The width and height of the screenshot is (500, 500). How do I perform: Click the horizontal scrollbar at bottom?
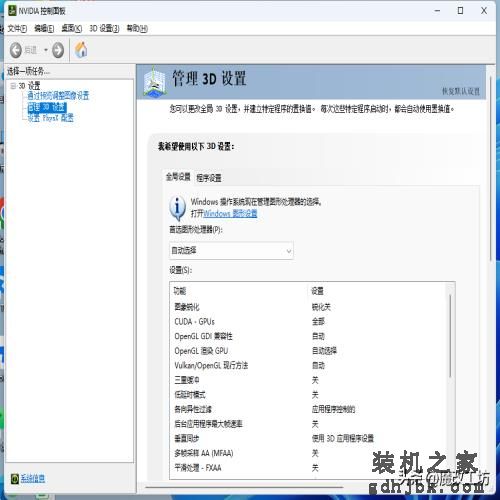pos(244,487)
